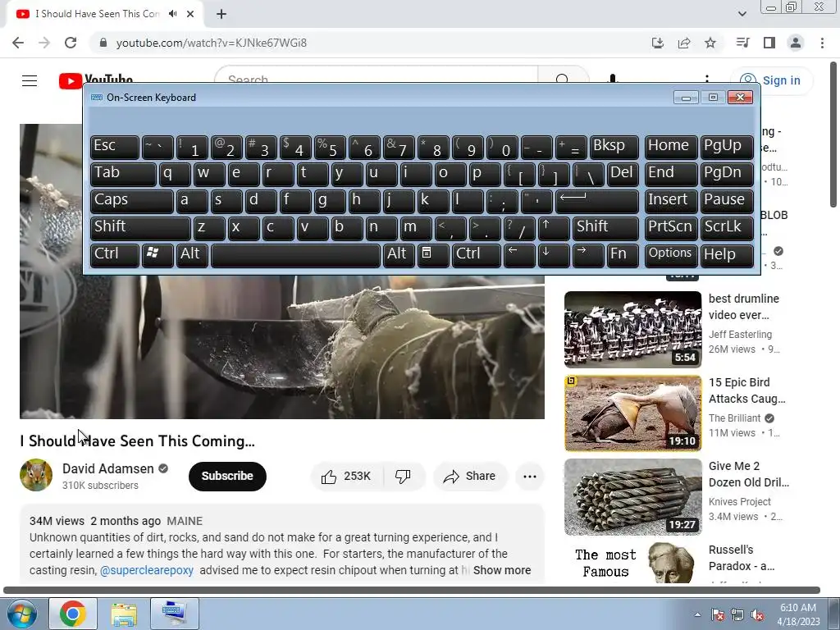Close the YouTube tab
This screenshot has height=630, width=840.
point(190,14)
